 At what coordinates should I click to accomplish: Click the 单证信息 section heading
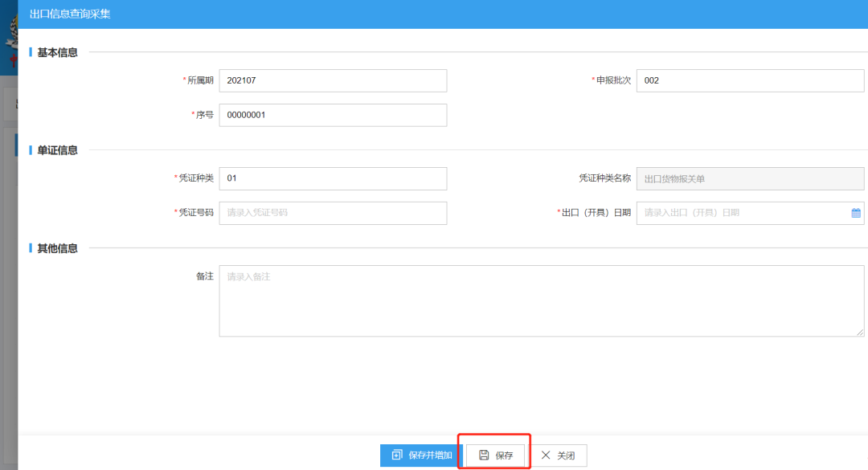click(x=57, y=150)
